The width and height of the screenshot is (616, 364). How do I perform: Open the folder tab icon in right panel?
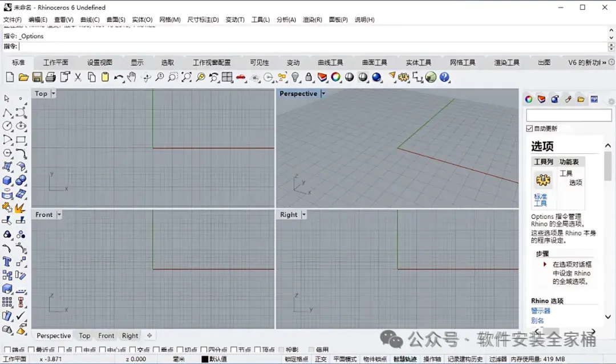tap(581, 99)
